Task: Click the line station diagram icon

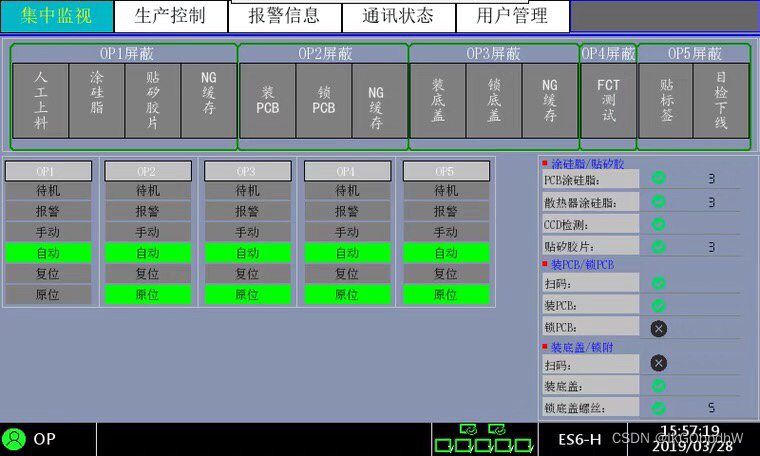Action: 483,438
